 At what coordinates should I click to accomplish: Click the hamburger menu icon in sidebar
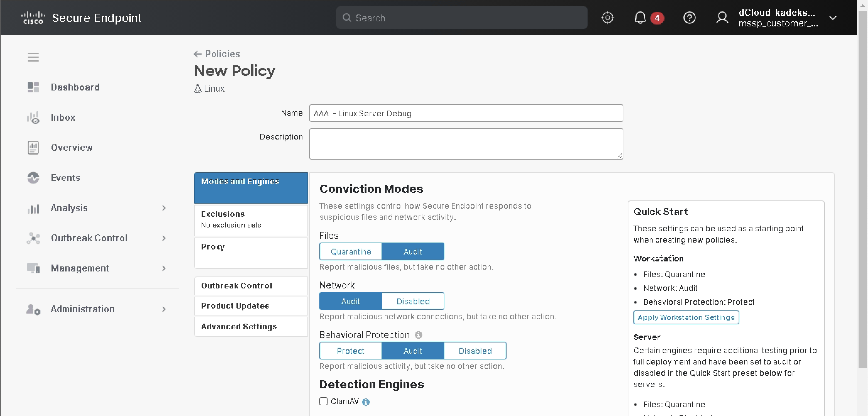[x=33, y=57]
